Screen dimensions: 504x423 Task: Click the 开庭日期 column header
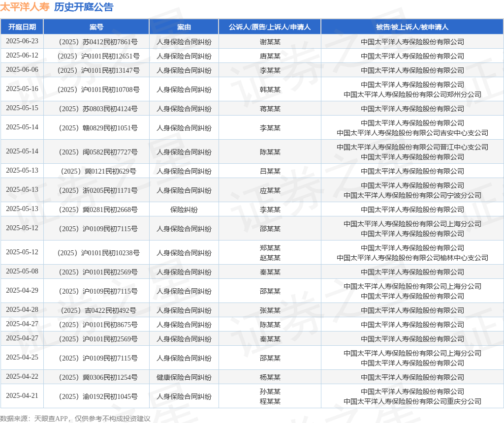click(22, 27)
